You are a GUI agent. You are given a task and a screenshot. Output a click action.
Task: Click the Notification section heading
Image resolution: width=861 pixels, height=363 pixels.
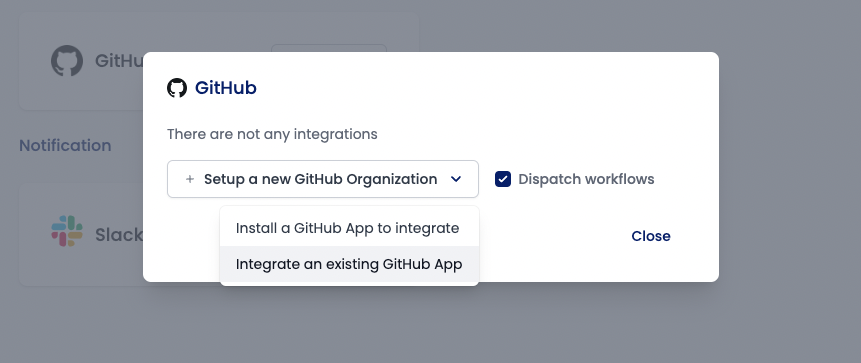tap(65, 146)
